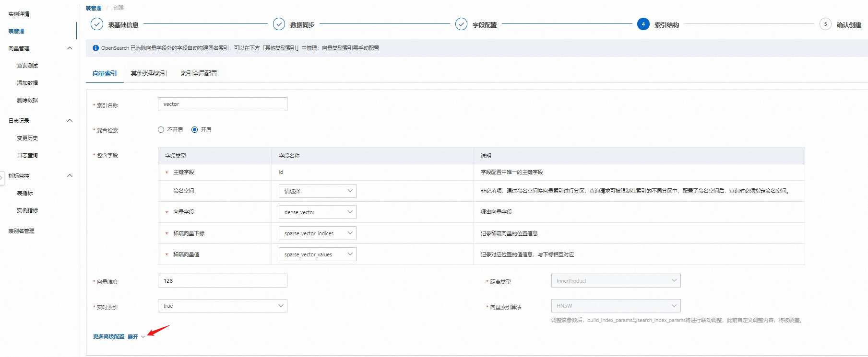Click the 向量维度 input containing 128
Viewport: 868px width, 357px height.
tap(222, 281)
